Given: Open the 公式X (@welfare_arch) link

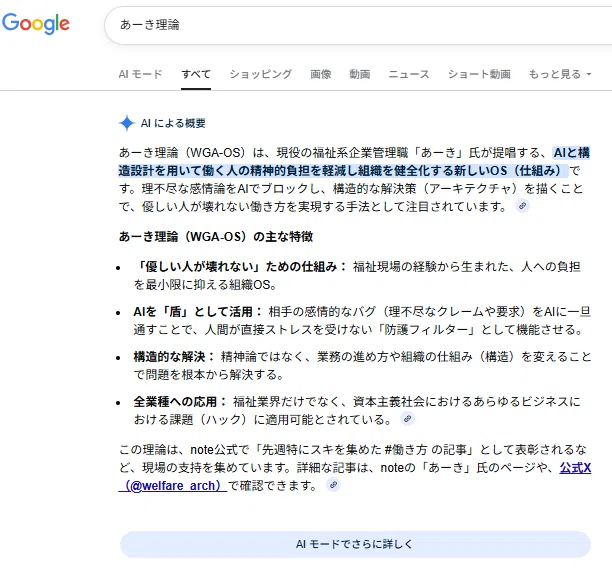Looking at the screenshot, I should (x=173, y=486).
